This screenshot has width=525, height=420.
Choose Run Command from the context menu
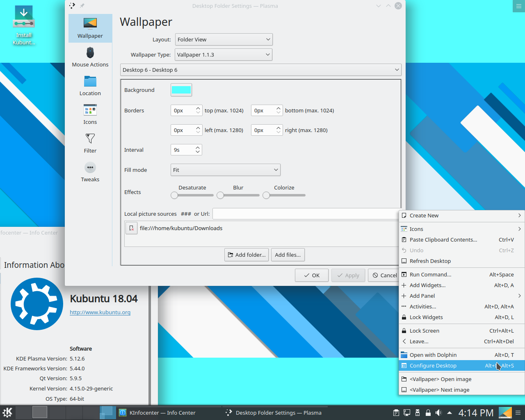(x=462, y=274)
